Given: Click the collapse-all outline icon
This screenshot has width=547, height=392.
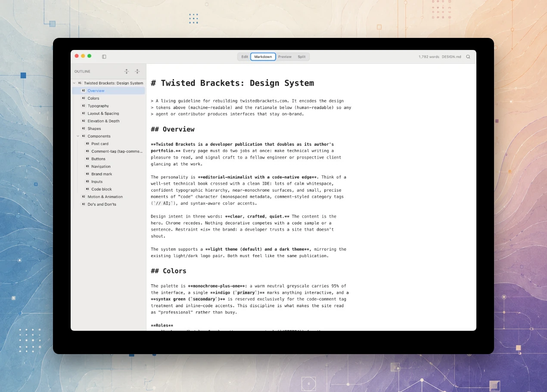Looking at the screenshot, I should coord(137,72).
